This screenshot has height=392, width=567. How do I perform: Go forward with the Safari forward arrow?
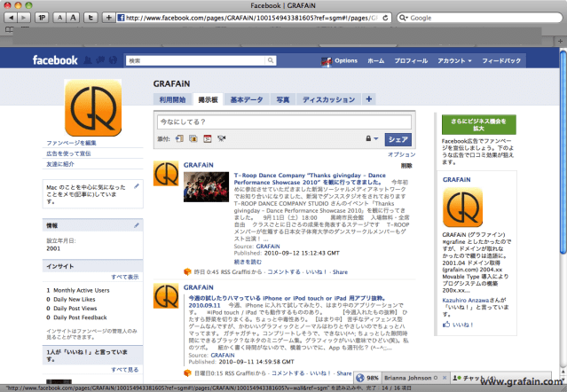(23, 18)
